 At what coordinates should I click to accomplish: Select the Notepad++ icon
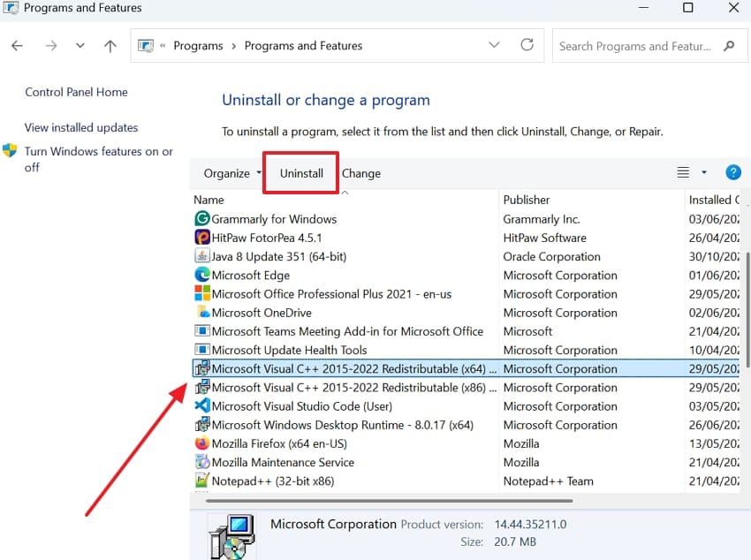click(202, 481)
